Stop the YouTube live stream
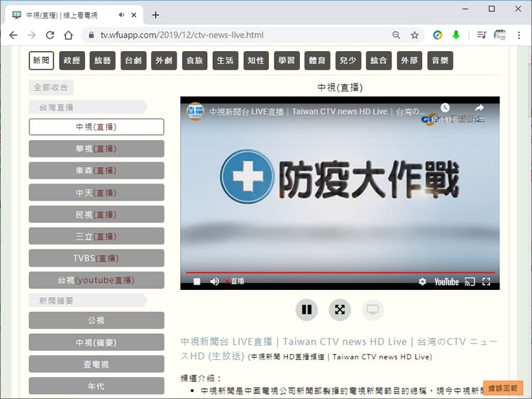This screenshot has width=532, height=399. [x=196, y=281]
